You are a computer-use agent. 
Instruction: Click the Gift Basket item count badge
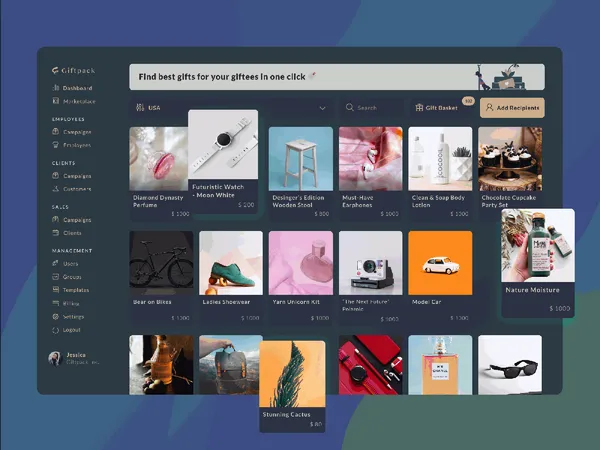468,101
